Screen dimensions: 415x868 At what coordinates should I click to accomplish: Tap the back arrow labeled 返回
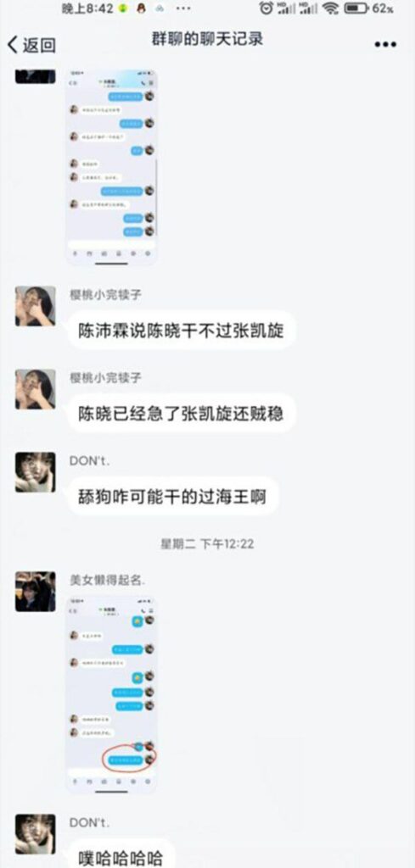pyautogui.click(x=31, y=45)
